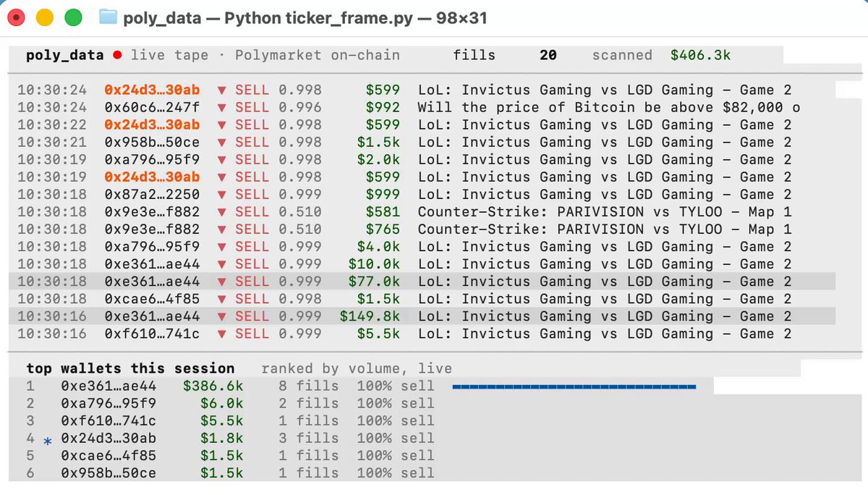
Task: Click the '8 fills' count in top wallets
Action: [x=309, y=386]
